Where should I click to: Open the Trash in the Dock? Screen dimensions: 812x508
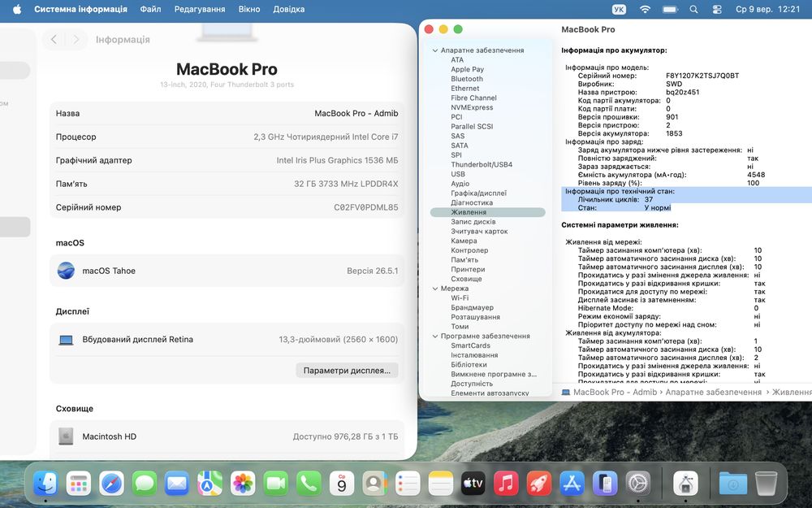click(x=766, y=484)
